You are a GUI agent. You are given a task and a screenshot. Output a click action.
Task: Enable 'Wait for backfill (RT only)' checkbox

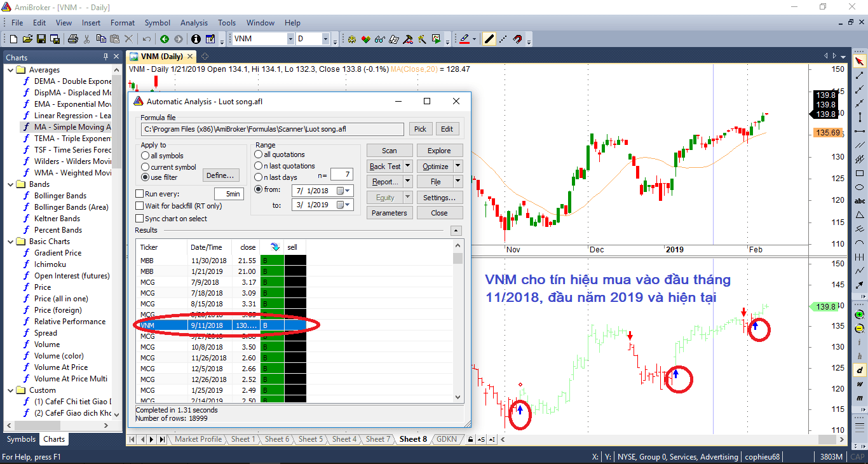click(x=140, y=206)
